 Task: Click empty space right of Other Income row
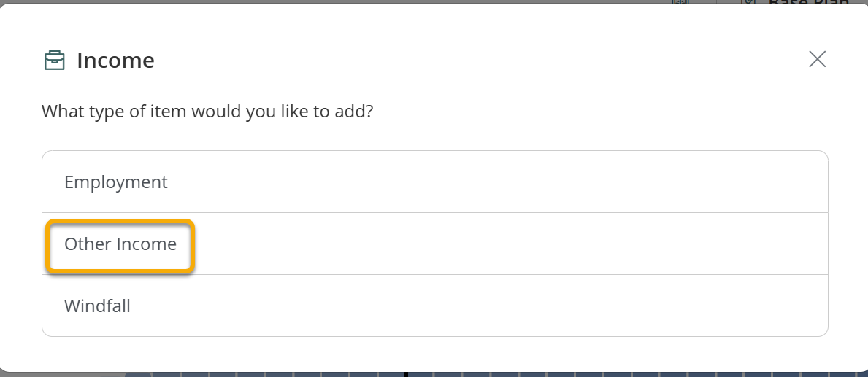pos(511,244)
